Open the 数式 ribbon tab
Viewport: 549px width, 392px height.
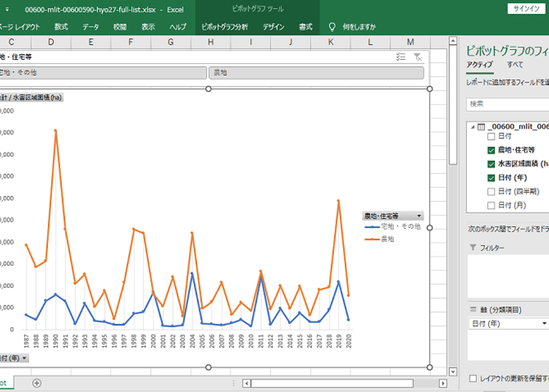[x=61, y=27]
